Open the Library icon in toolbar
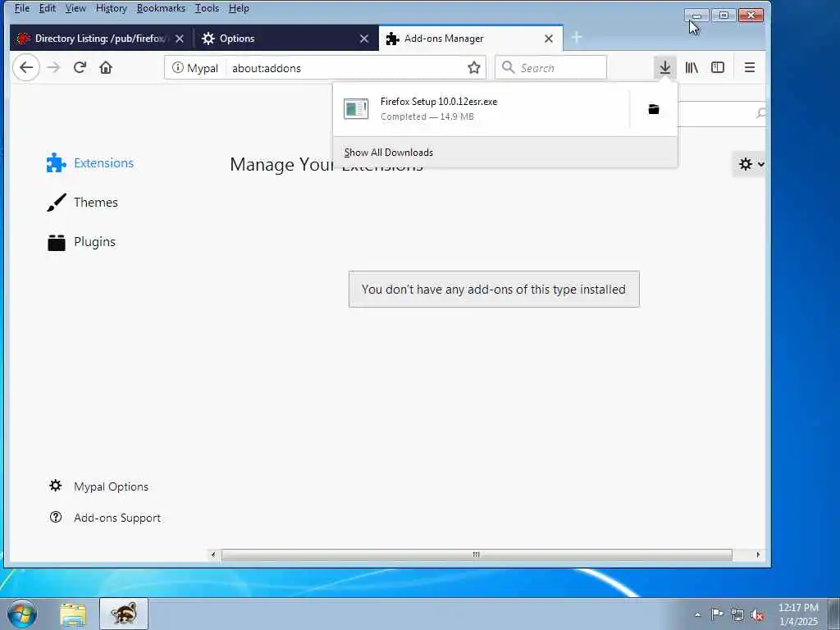The height and width of the screenshot is (630, 840). (692, 67)
